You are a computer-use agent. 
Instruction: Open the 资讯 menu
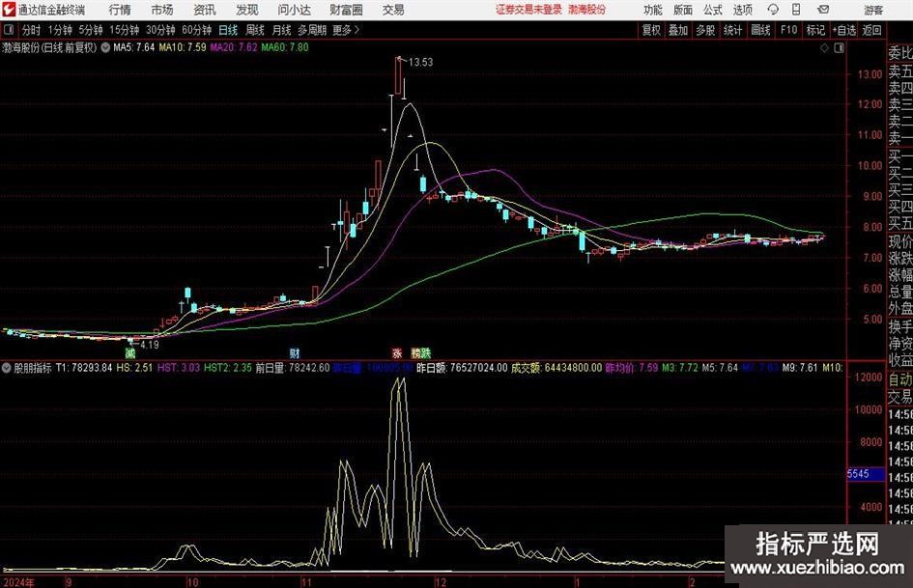click(205, 10)
